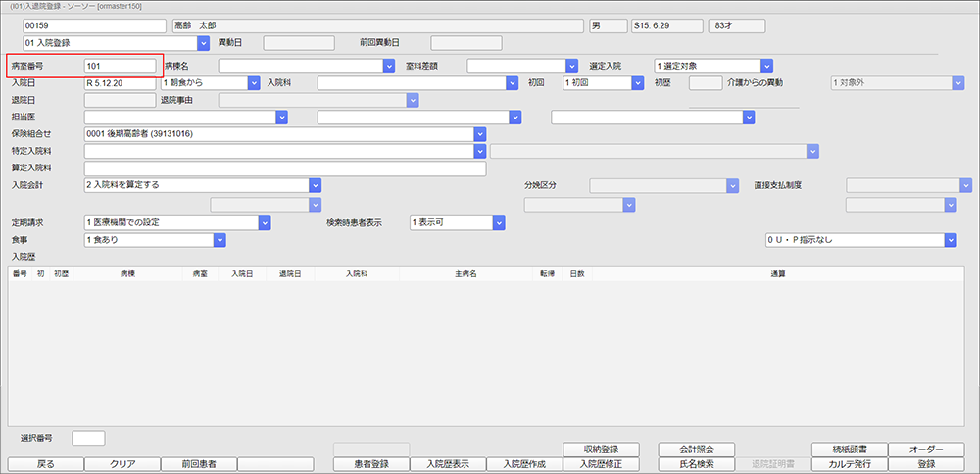Open the 保険組合せ dropdown
This screenshot has height=474, width=980.
479,134
